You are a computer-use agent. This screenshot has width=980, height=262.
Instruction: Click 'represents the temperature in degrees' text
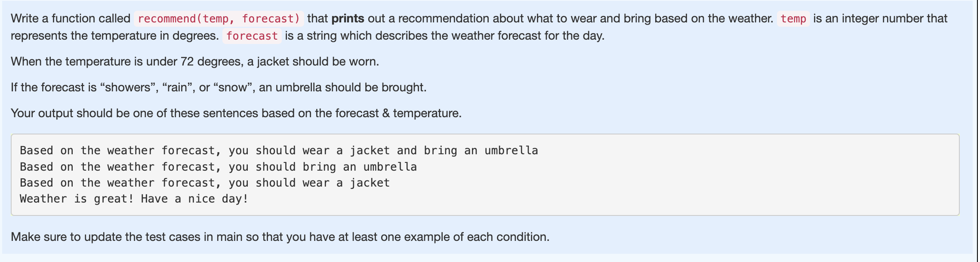click(115, 36)
